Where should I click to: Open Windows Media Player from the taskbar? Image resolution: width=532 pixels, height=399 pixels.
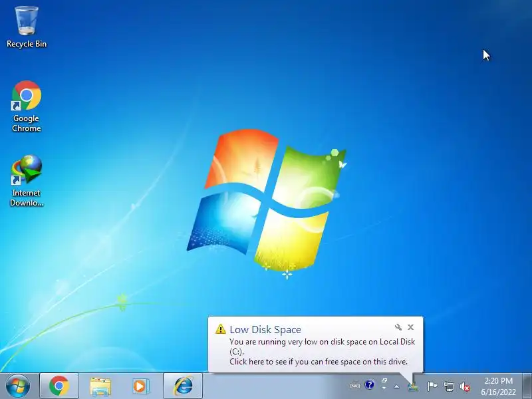[140, 386]
